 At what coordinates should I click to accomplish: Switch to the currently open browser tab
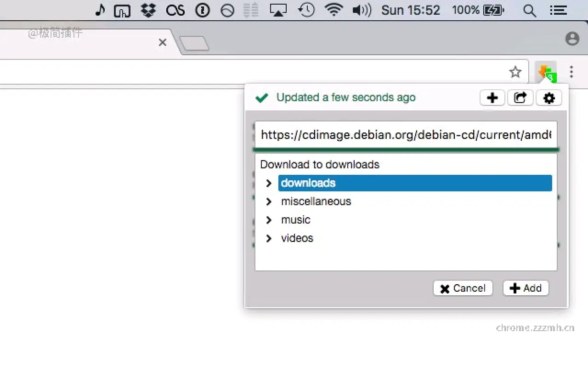[83, 42]
